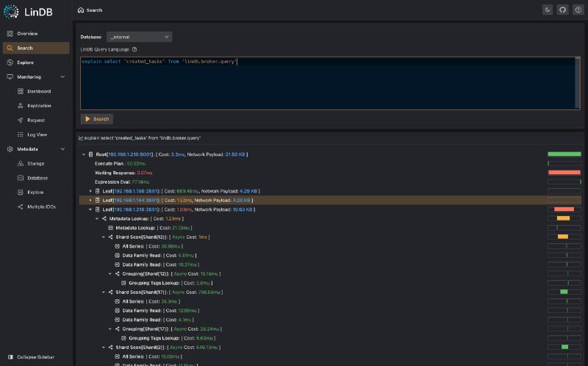Click the Root server icon
This screenshot has width=588, height=366.
(90, 154)
